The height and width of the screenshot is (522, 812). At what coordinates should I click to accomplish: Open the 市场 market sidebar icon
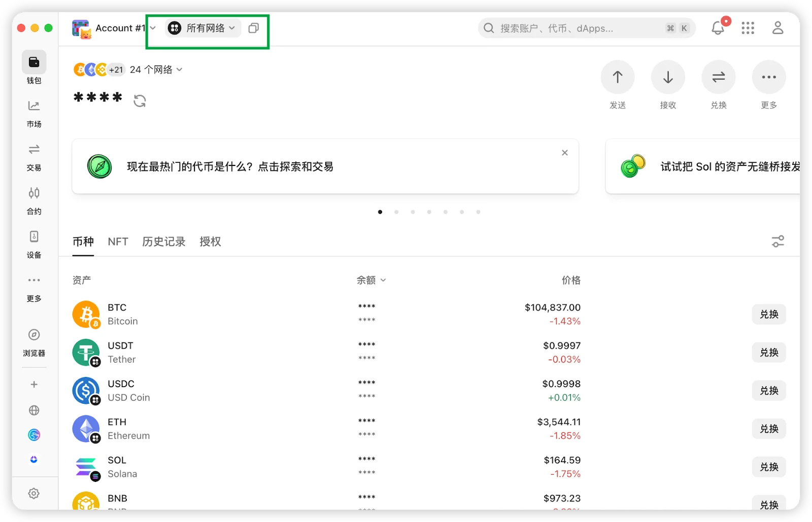(34, 106)
